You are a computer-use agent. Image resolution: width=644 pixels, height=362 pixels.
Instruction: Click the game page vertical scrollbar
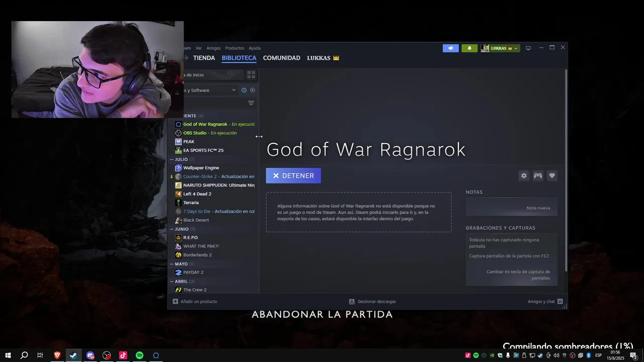566,170
